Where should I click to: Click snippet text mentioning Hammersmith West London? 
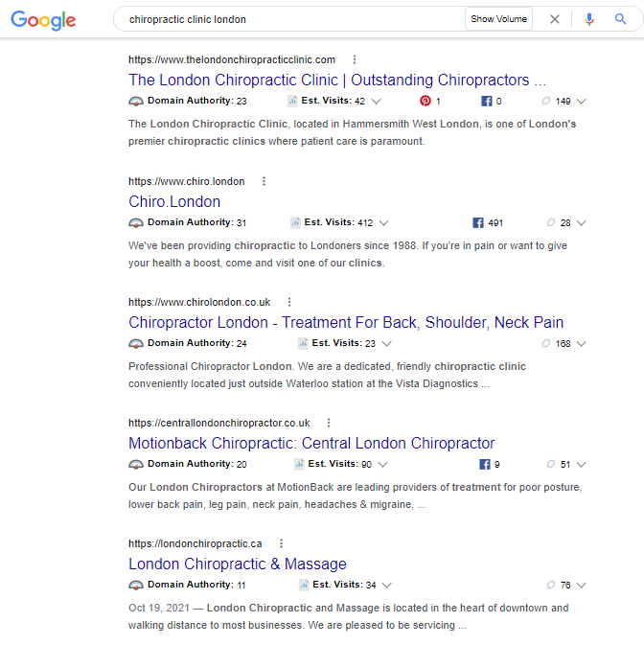(x=353, y=132)
